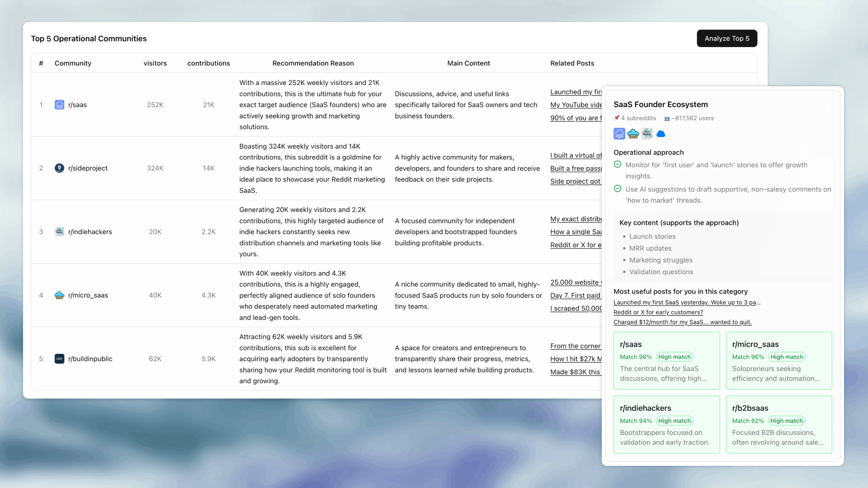This screenshot has height=488, width=868.
Task: Click the r/sideproject community avatar
Action: [59, 168]
